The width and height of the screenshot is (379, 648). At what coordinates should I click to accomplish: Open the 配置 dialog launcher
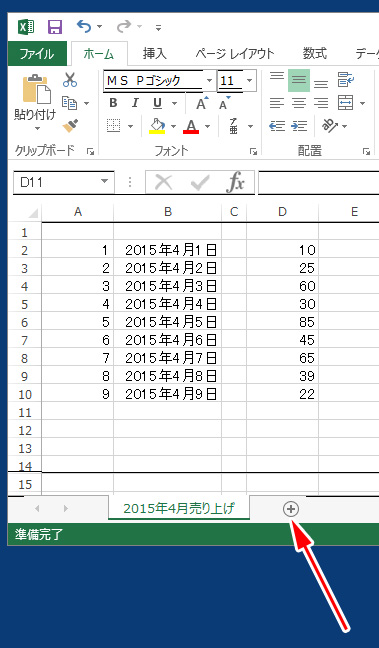point(366,152)
